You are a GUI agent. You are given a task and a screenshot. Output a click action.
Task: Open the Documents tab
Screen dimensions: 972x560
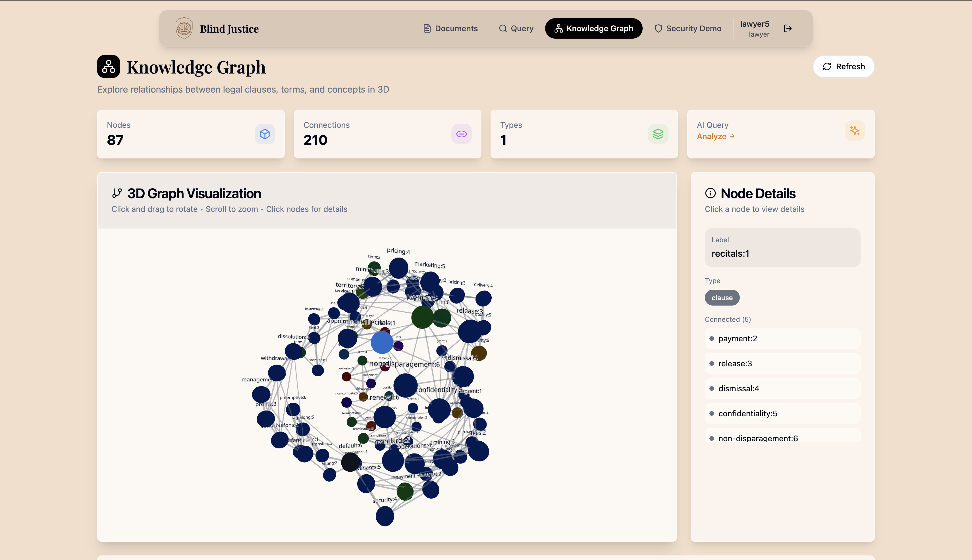[450, 28]
